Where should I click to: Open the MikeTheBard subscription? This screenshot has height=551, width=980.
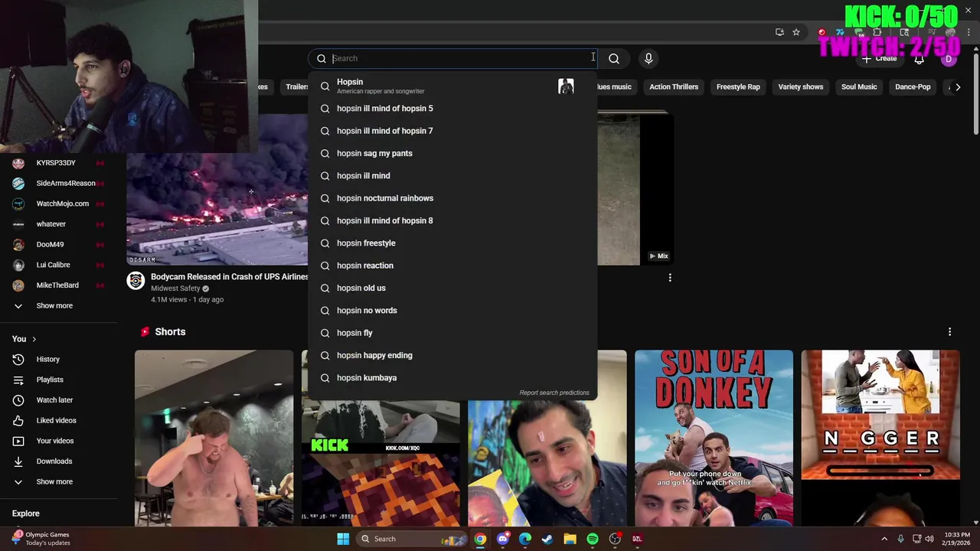click(58, 285)
